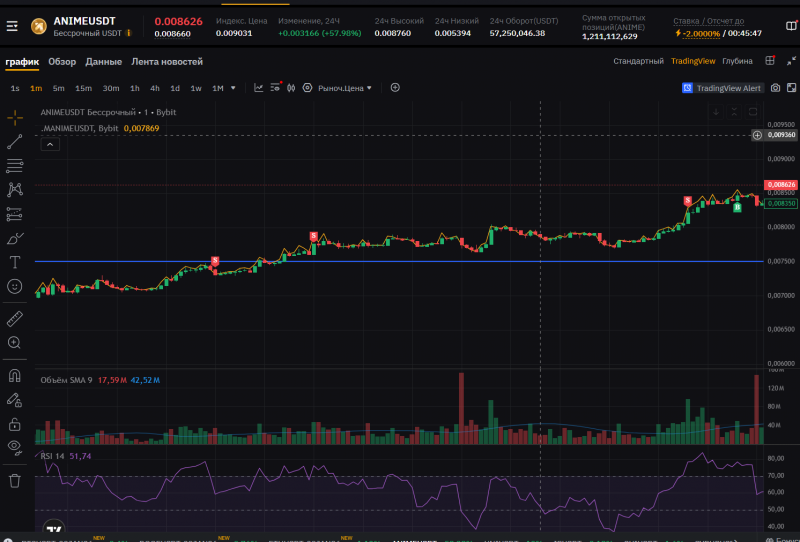Click the -2.0000% funding rate value
This screenshot has width=800, height=542.
pyautogui.click(x=701, y=33)
